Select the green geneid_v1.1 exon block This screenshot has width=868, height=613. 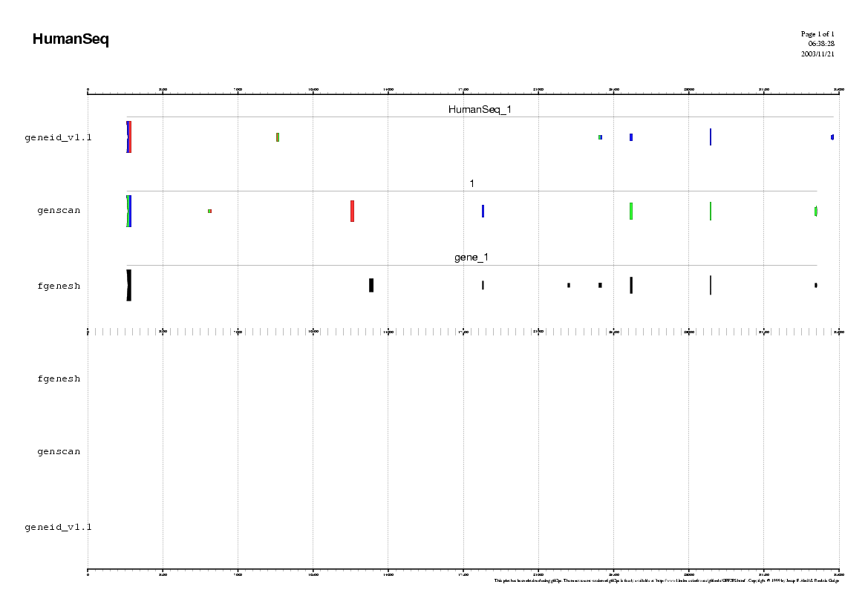coord(278,137)
